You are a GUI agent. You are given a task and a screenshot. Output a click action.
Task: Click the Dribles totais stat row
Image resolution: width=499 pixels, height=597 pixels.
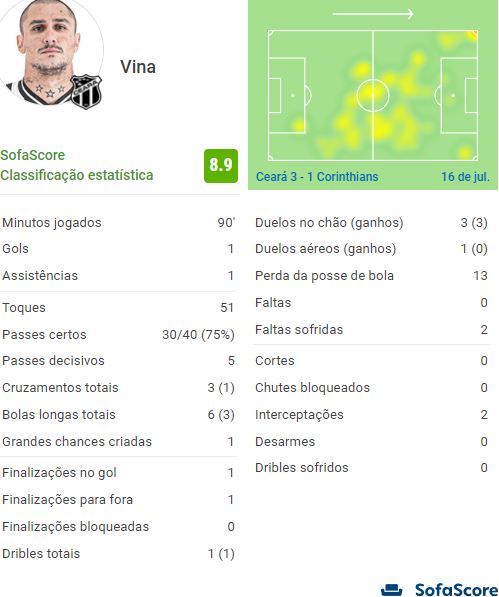pyautogui.click(x=118, y=554)
